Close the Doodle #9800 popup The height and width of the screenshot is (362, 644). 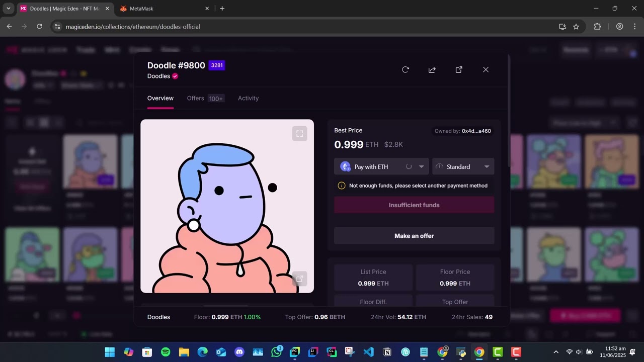(x=486, y=70)
